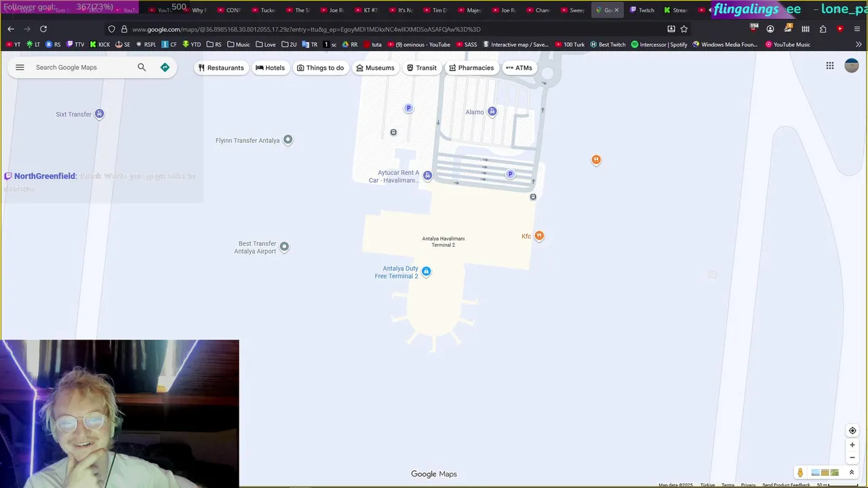Zoom out with the minus button

(852, 457)
